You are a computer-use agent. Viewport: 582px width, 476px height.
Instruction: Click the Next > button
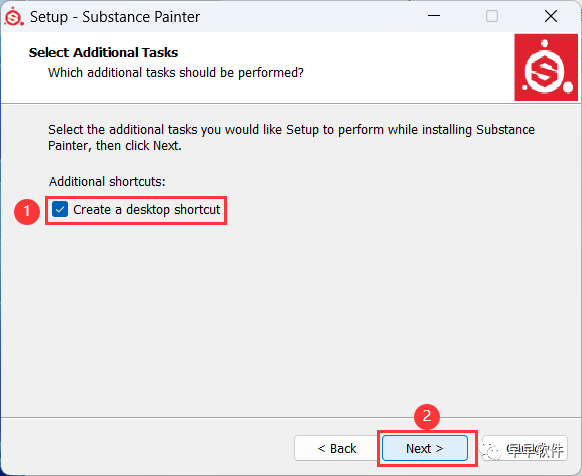425,448
